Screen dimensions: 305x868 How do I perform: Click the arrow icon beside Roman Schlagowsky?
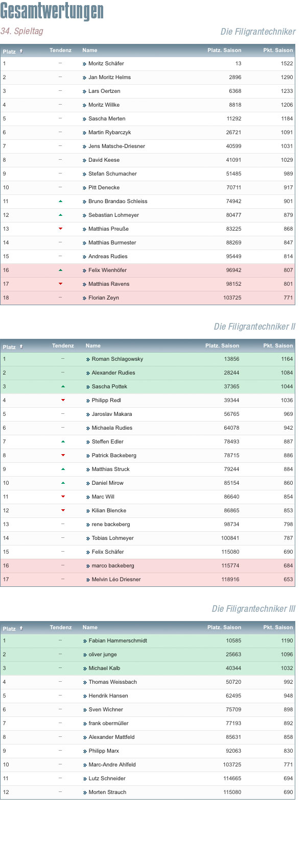(88, 359)
